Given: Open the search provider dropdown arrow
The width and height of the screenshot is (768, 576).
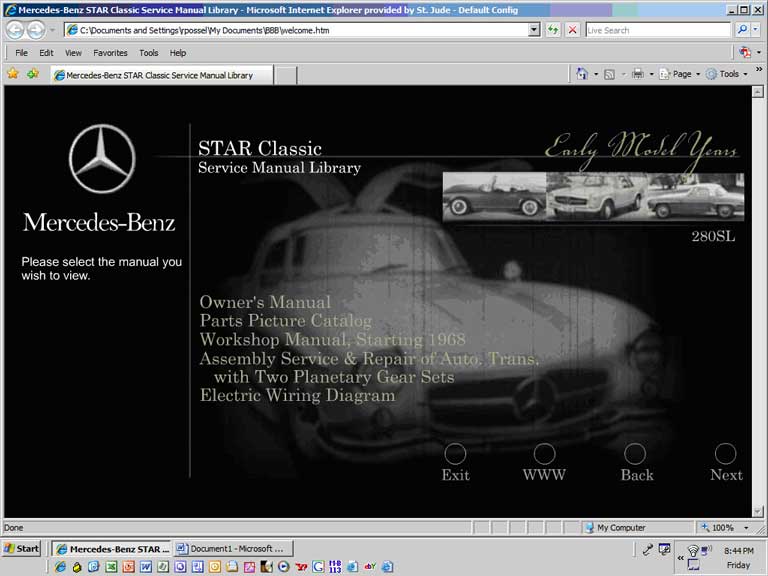Looking at the screenshot, I should pos(756,30).
